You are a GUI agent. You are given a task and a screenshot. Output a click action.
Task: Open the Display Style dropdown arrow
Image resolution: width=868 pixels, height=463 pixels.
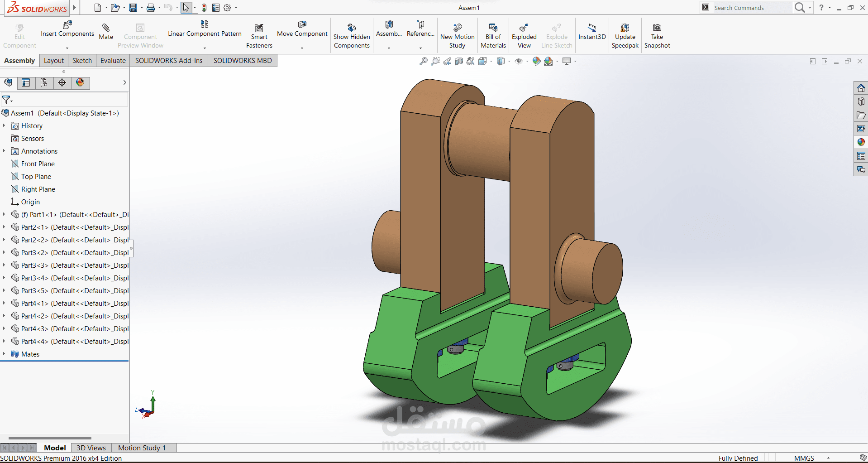[x=510, y=61]
